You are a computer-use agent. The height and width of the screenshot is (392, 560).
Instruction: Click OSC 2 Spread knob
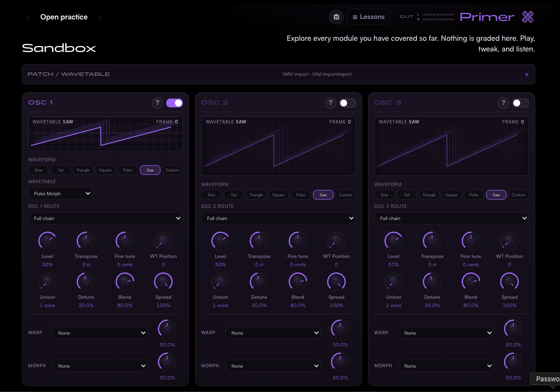pos(336,282)
